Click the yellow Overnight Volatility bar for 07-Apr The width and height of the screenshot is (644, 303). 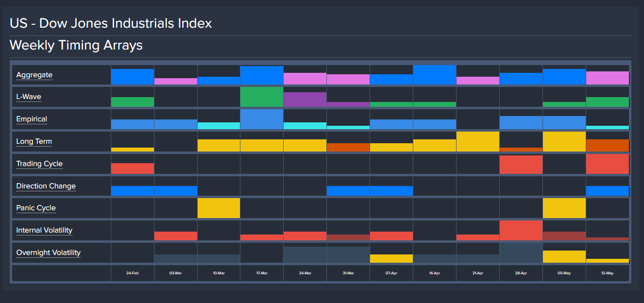point(391,259)
